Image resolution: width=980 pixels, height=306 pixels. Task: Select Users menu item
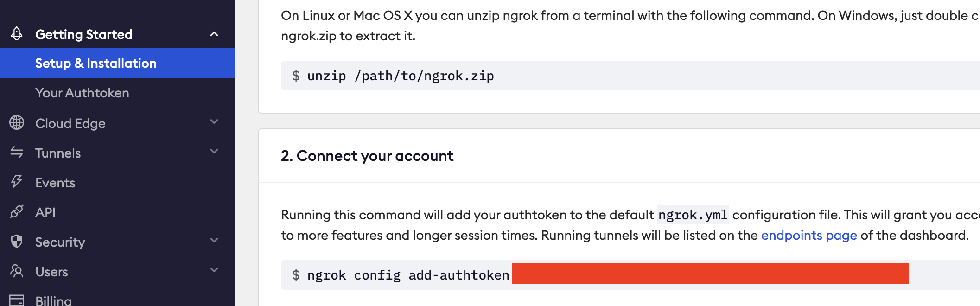(x=52, y=272)
